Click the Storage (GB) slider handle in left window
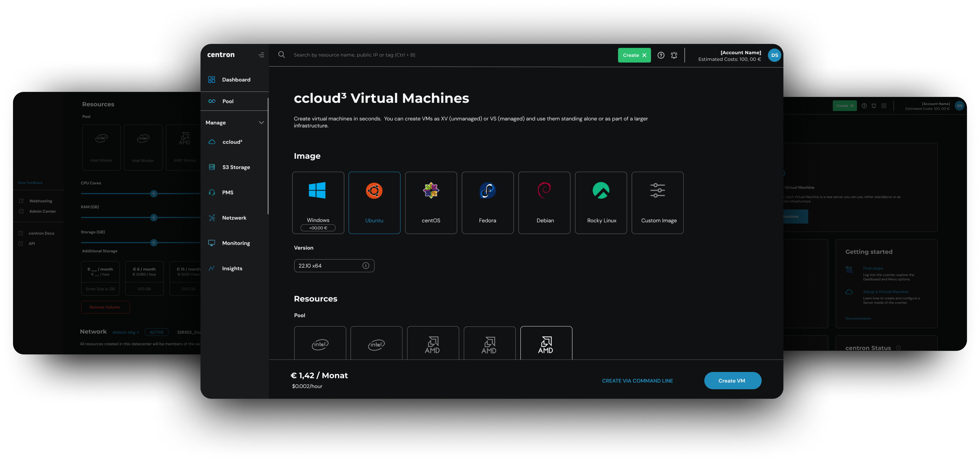The height and width of the screenshot is (463, 980). 154,243
